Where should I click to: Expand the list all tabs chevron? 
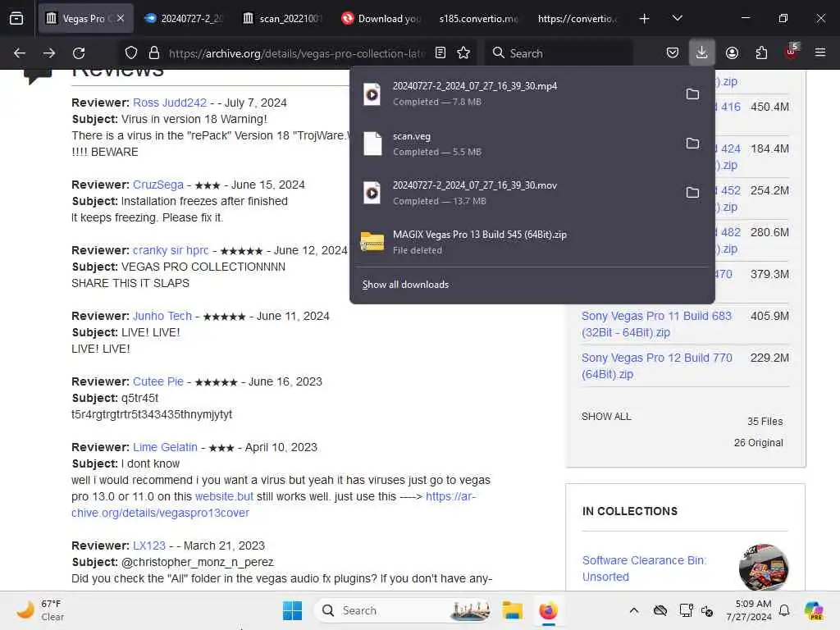[677, 18]
